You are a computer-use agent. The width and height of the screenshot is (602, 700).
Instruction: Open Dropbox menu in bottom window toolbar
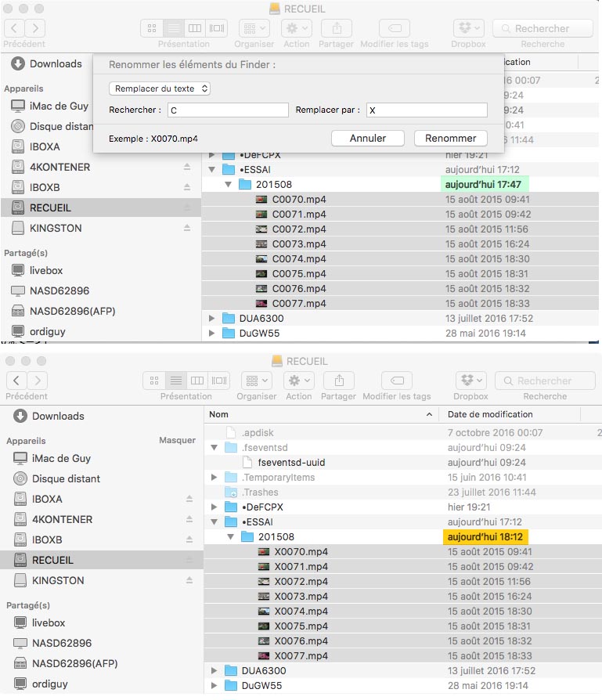point(471,381)
